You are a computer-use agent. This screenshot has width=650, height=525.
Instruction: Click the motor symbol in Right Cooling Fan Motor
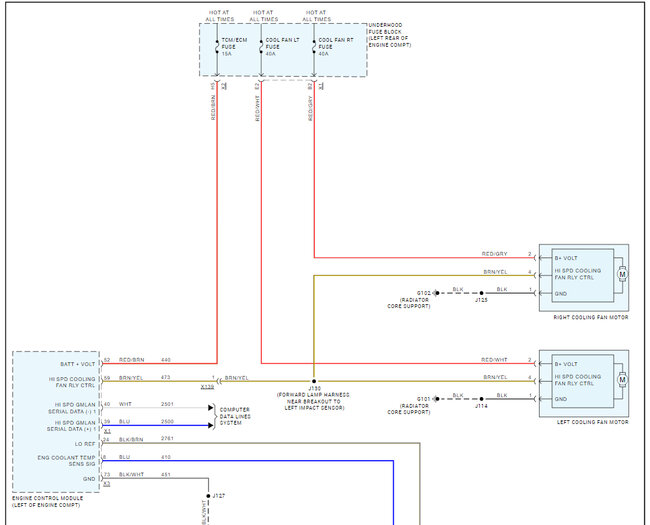coord(622,274)
